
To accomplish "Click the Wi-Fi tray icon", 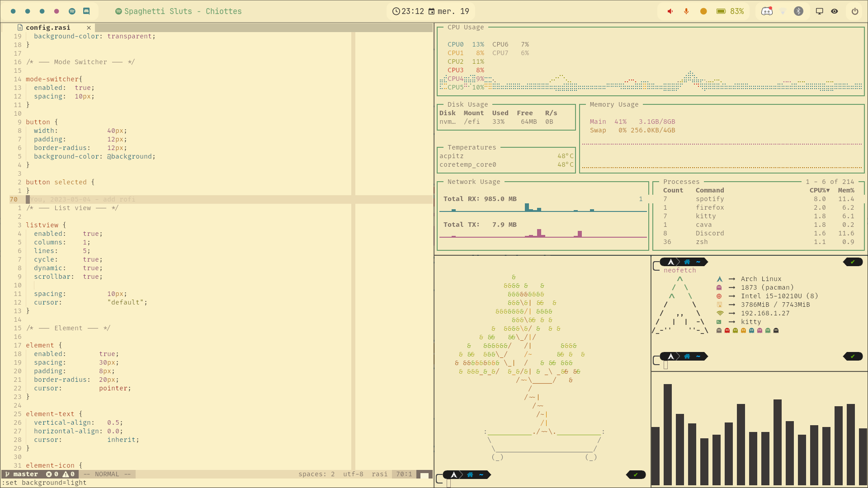I will (783, 11).
